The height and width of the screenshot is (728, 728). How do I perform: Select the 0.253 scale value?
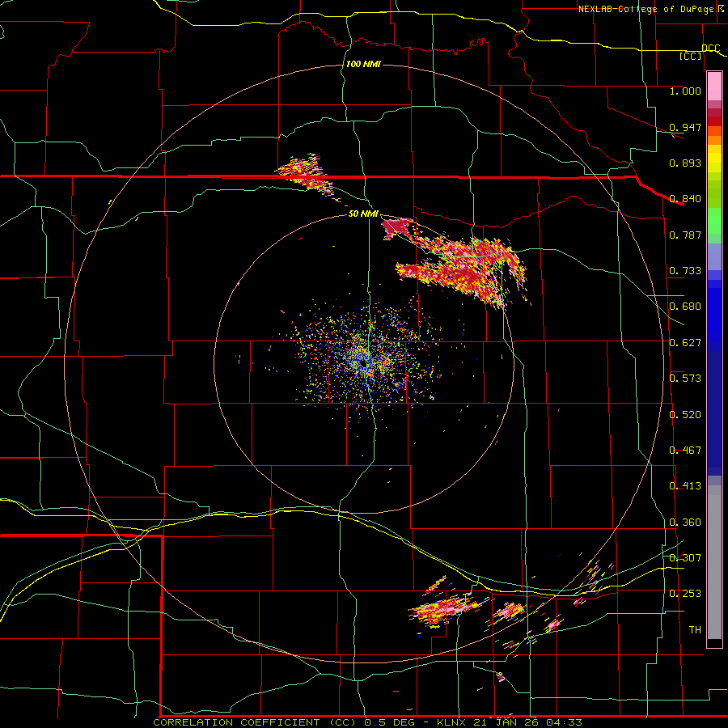pyautogui.click(x=685, y=594)
